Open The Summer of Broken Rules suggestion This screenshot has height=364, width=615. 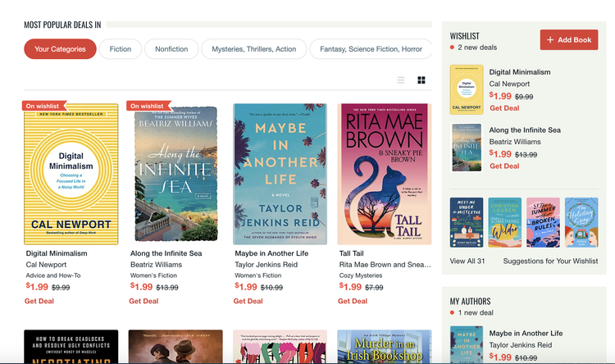(x=543, y=222)
